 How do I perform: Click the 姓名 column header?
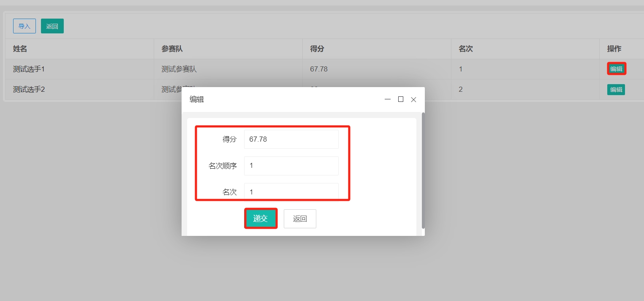[20, 49]
